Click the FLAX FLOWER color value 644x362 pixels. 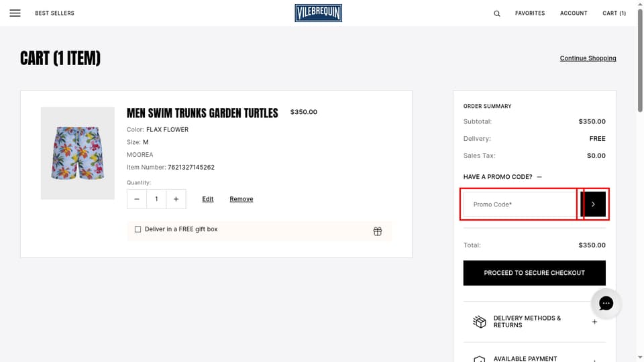tap(167, 129)
